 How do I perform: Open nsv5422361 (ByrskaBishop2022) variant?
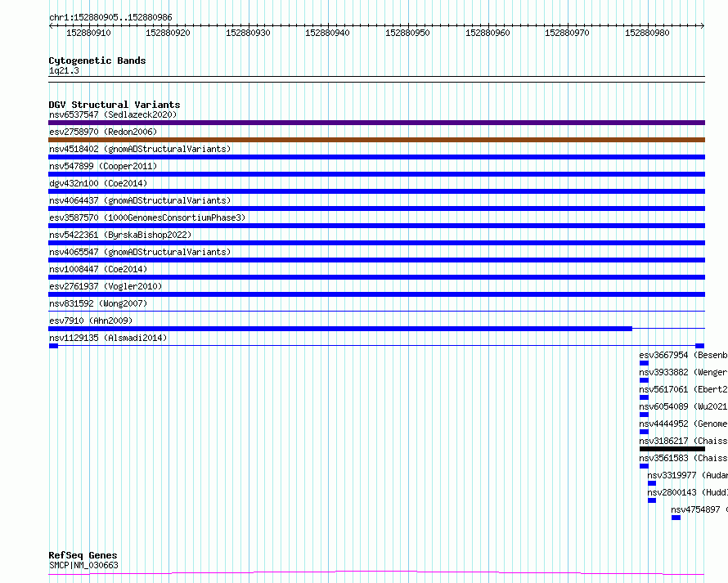click(x=120, y=235)
